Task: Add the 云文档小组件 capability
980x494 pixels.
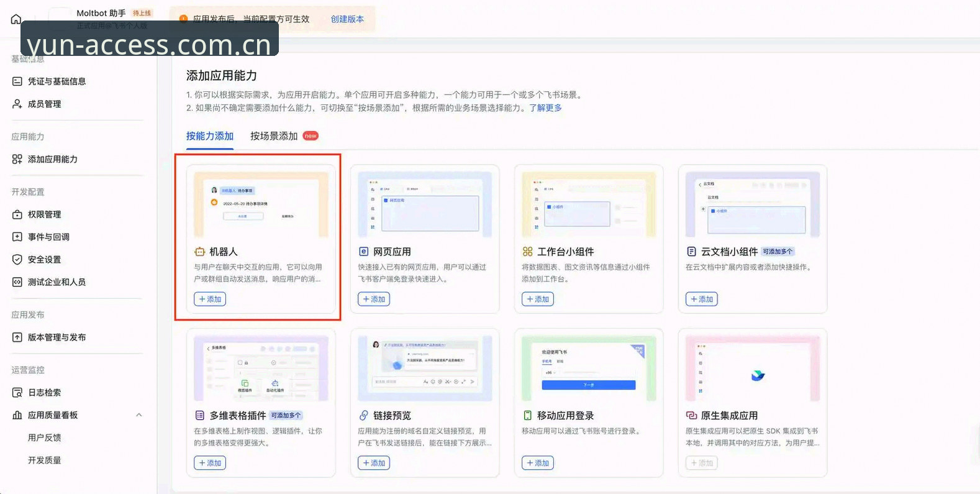Action: pyautogui.click(x=702, y=299)
